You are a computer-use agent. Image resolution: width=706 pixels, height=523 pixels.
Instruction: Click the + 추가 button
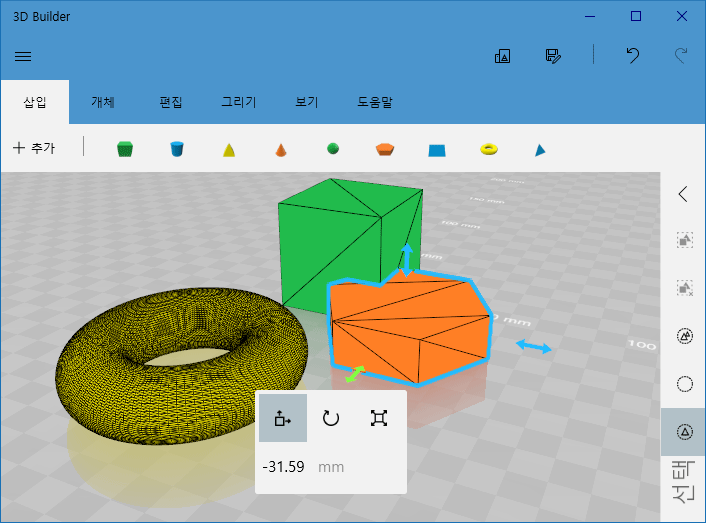[34, 148]
